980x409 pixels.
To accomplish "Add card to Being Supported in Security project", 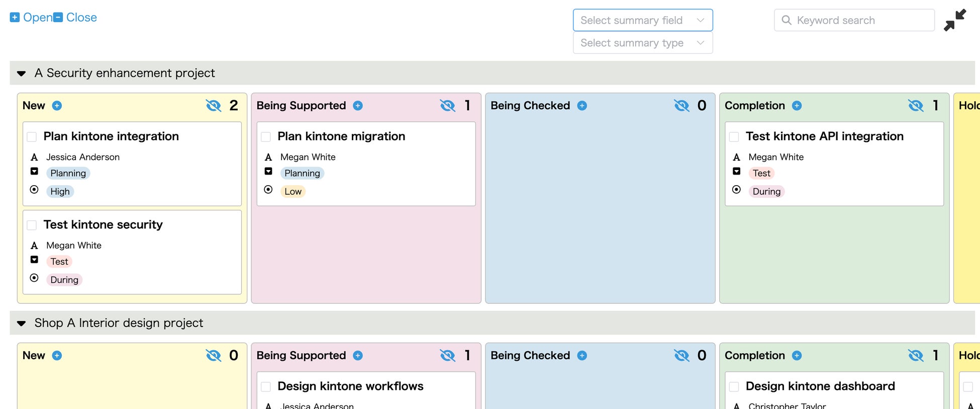I will pos(358,106).
